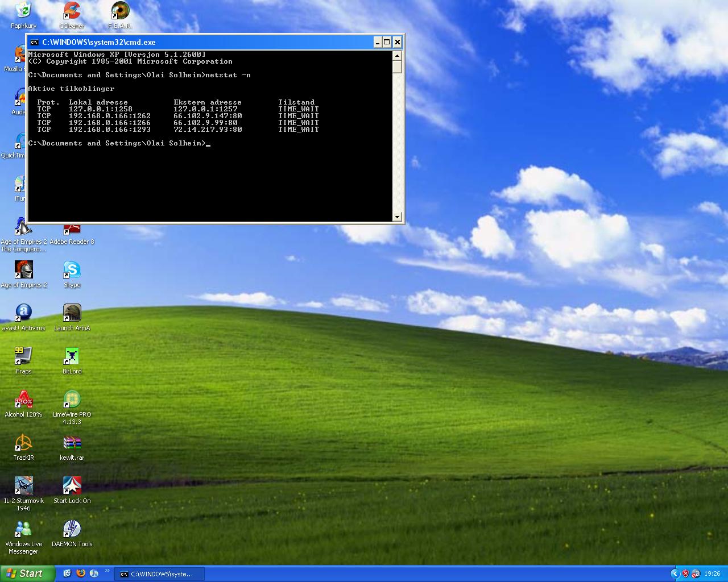Select the Adobe Reader 8 shortcut
The width and height of the screenshot is (728, 582).
tap(72, 234)
